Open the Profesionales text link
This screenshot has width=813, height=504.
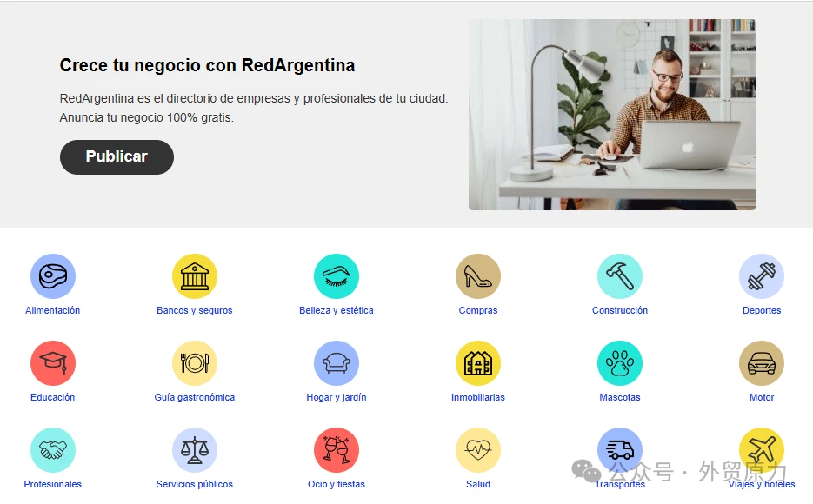(53, 484)
